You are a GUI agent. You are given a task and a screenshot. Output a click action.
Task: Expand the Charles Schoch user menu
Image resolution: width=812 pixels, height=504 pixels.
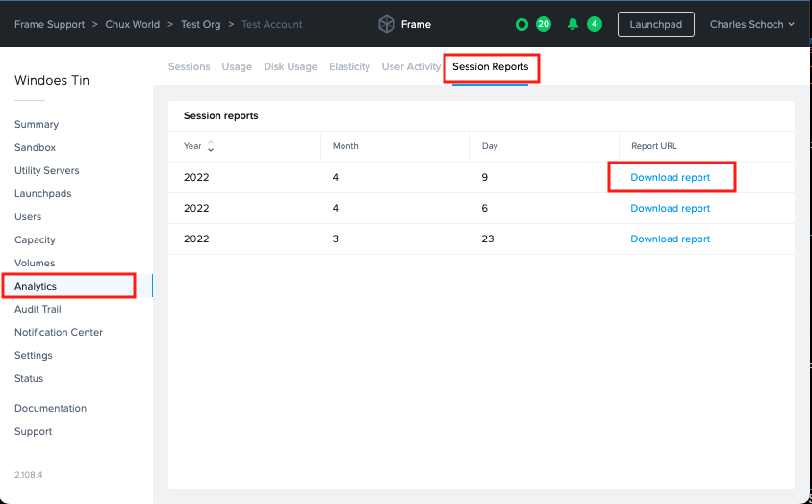pyautogui.click(x=752, y=24)
